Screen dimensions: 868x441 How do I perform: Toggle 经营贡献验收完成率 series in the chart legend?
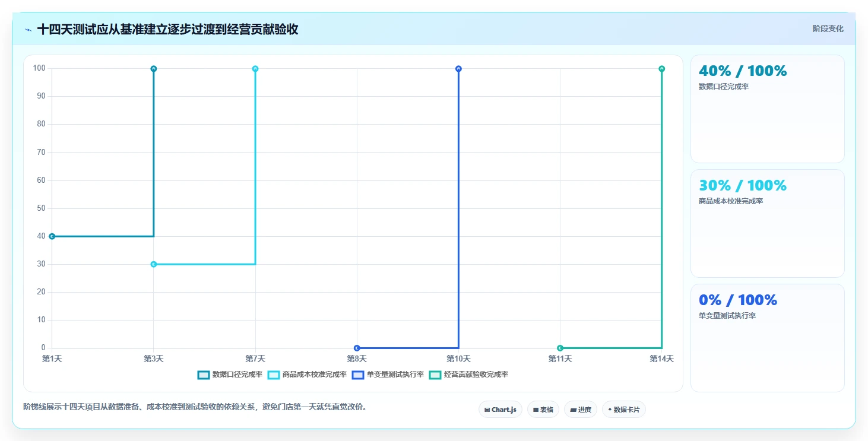[x=468, y=375]
